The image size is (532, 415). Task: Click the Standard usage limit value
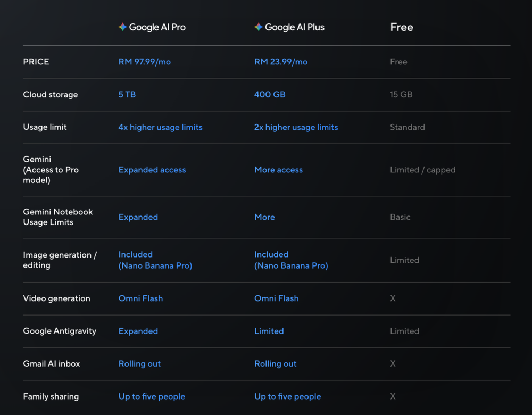tap(408, 127)
